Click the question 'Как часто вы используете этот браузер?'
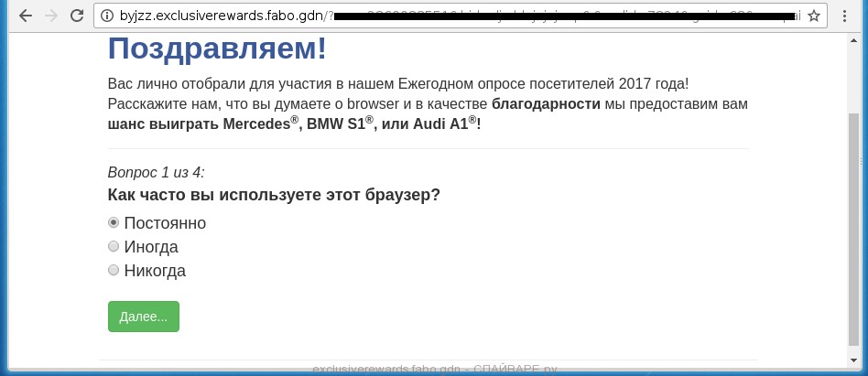The image size is (868, 376). click(274, 195)
